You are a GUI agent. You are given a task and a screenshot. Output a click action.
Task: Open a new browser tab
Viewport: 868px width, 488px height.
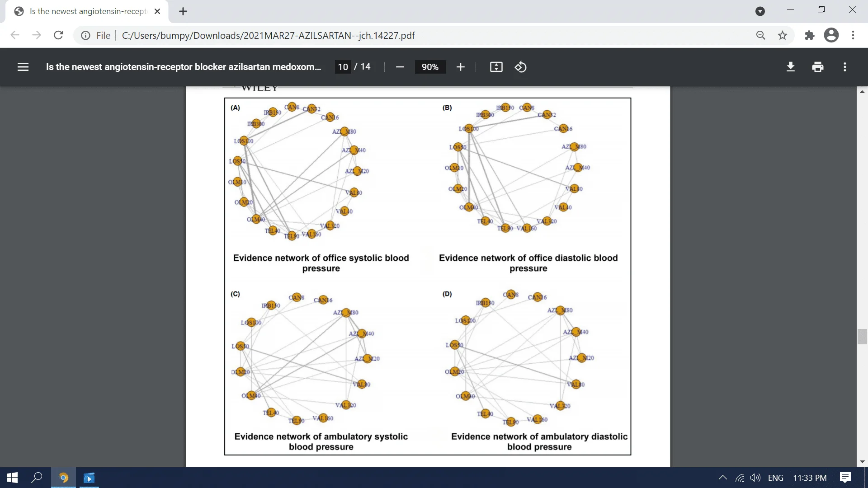pos(183,11)
